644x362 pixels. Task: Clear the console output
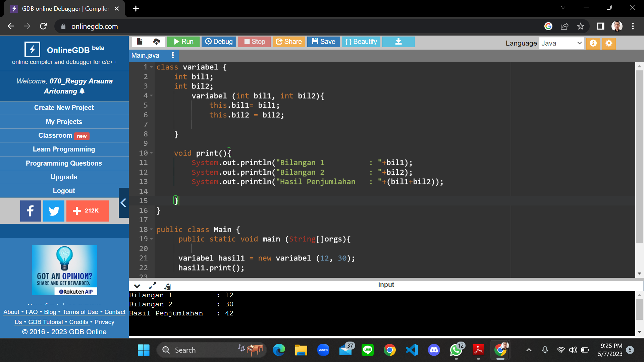pyautogui.click(x=167, y=286)
